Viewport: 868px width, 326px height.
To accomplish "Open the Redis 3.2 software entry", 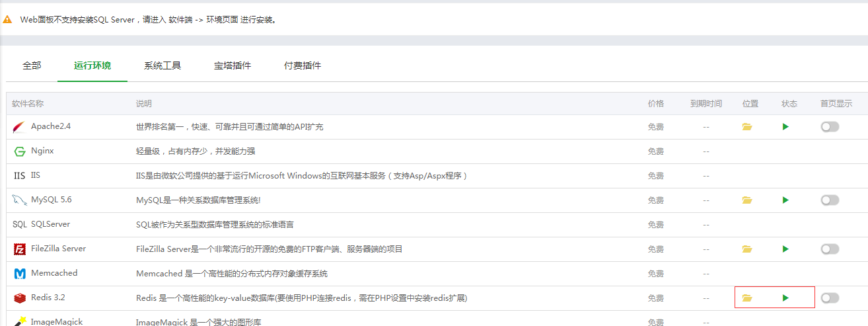I will click(48, 298).
